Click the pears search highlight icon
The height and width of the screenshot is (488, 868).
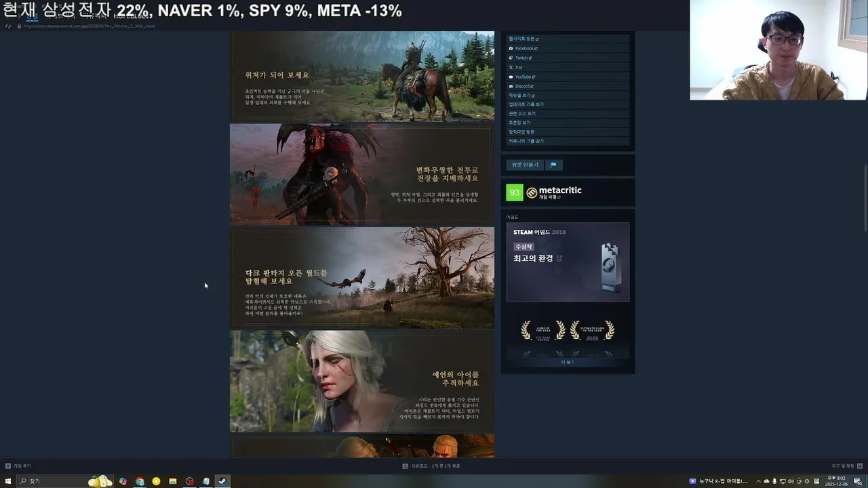[x=100, y=481]
